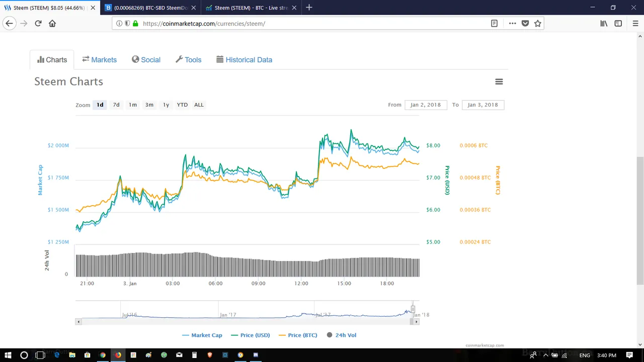Show the Firefox sidebars
Viewport: 644px width, 362px height.
(x=618, y=23)
